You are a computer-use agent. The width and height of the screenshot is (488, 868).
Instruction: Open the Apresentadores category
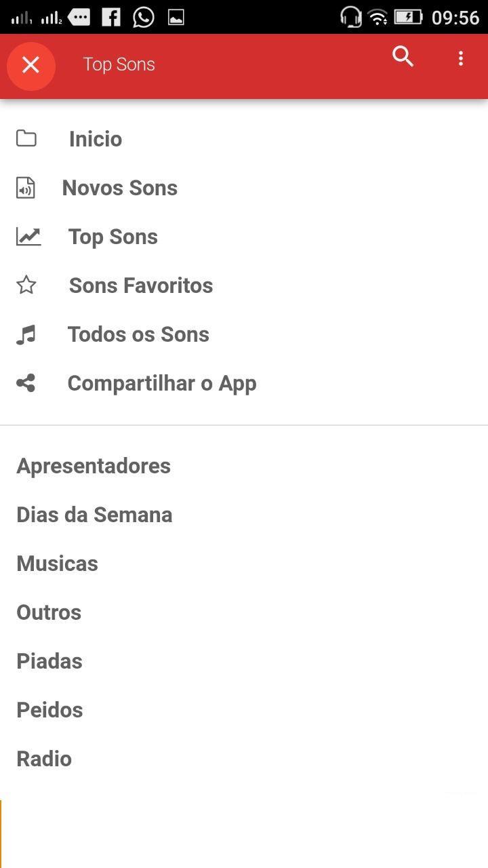tap(94, 466)
